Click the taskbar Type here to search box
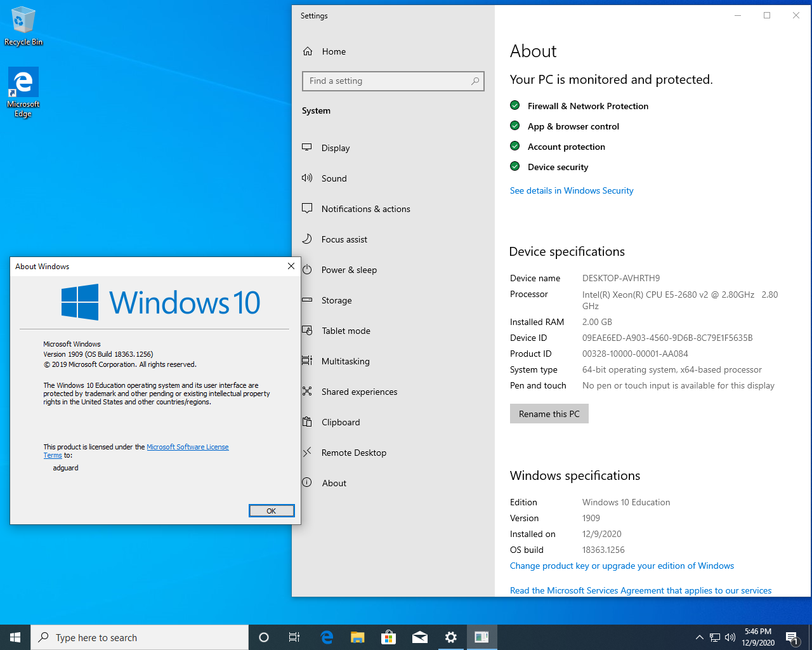Screen dimensions: 812x650 tap(140, 637)
